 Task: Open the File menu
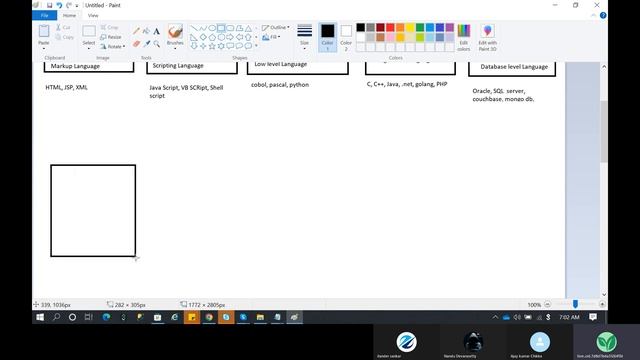click(x=44, y=16)
